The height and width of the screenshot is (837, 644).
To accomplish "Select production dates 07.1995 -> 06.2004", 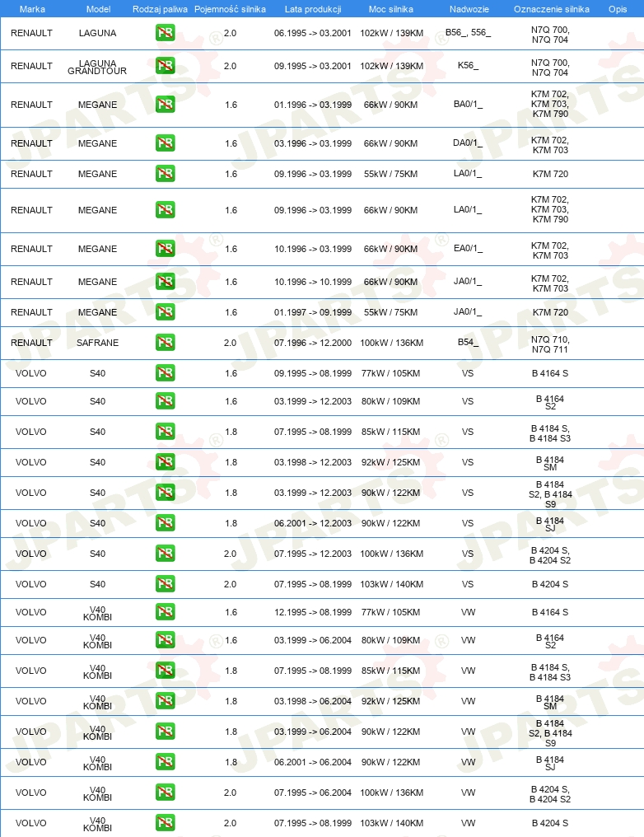I will point(313,793).
